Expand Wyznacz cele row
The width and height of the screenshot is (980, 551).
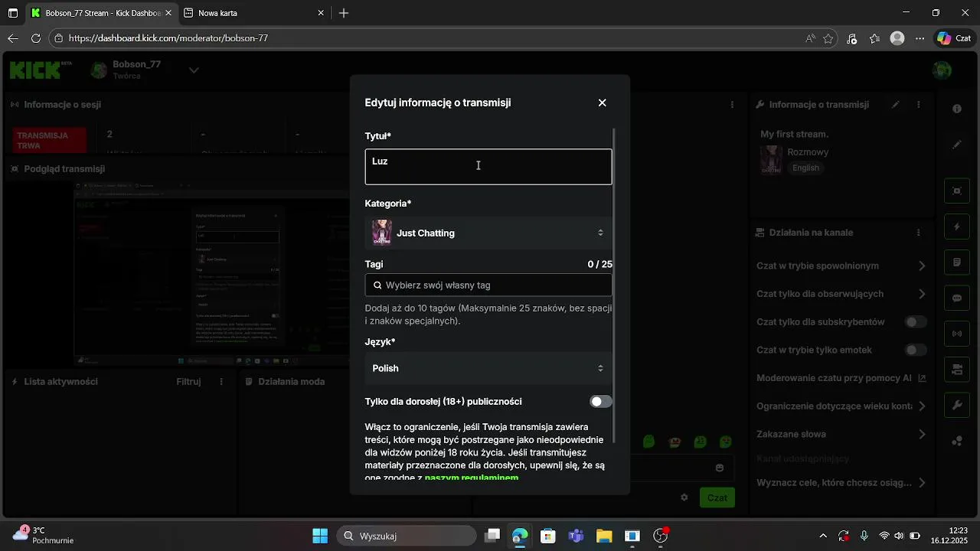[841, 483]
